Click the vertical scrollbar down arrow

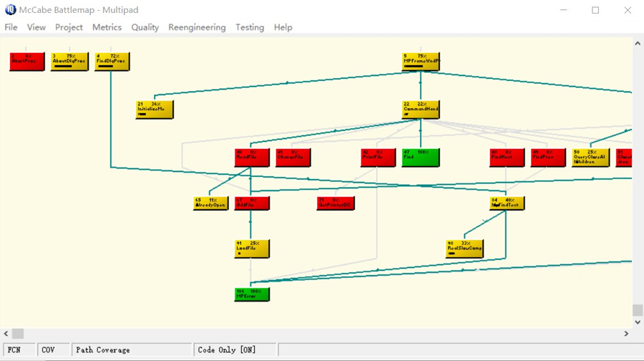point(638,322)
